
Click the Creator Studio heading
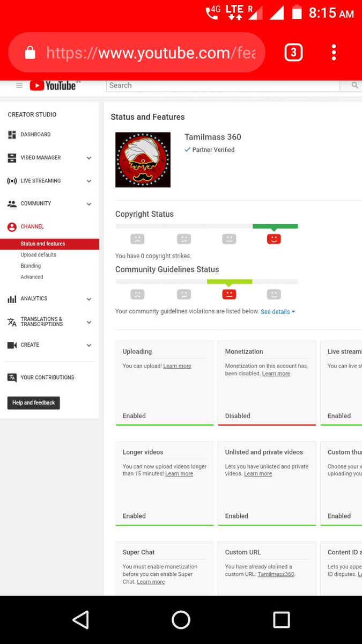[32, 115]
